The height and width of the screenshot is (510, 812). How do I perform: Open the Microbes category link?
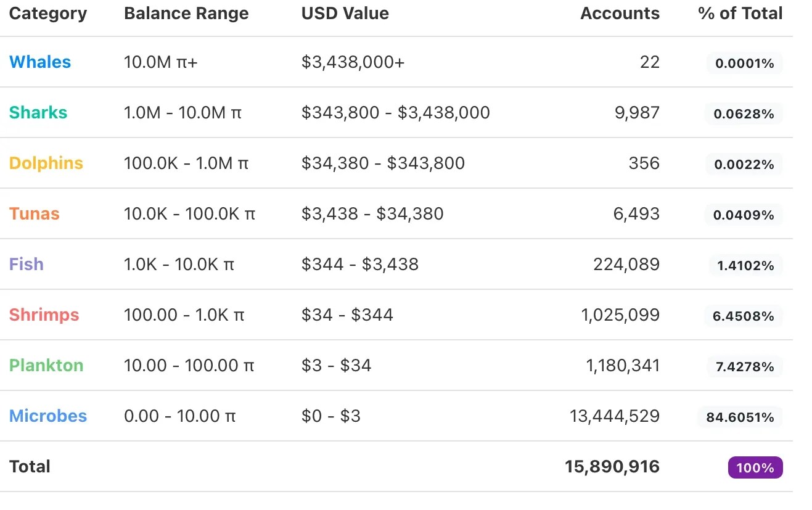[x=48, y=416]
